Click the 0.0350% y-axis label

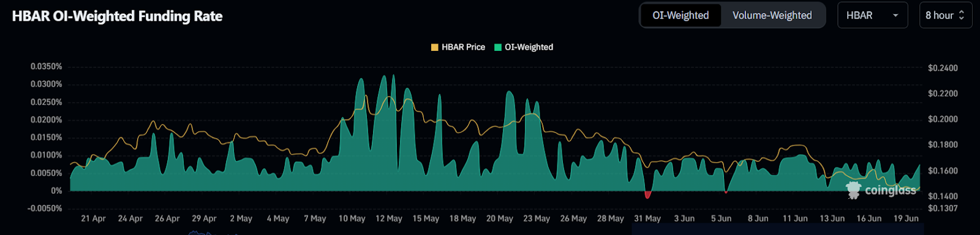(x=47, y=66)
